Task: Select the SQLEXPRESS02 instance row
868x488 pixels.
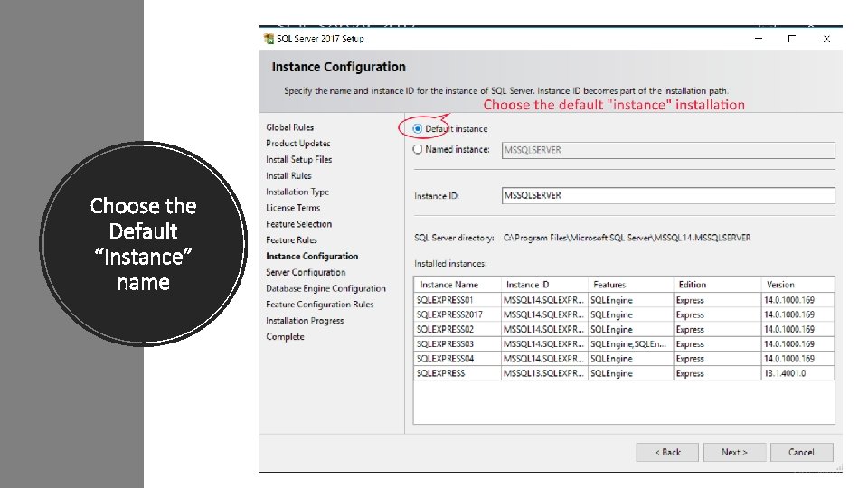Action: 624,329
